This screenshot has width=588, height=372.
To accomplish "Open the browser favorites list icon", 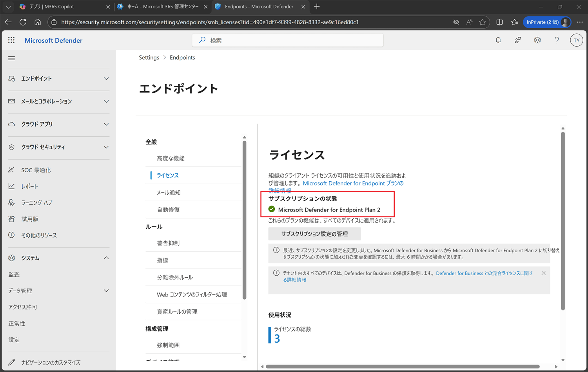I will pyautogui.click(x=515, y=22).
